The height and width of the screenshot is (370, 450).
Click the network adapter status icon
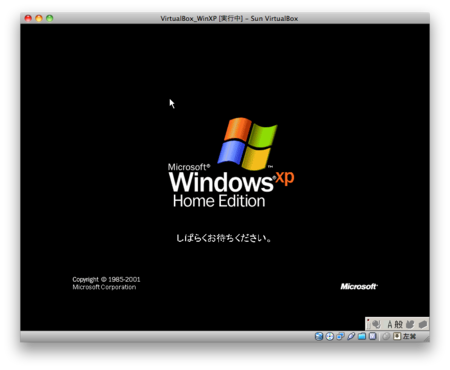(x=340, y=336)
